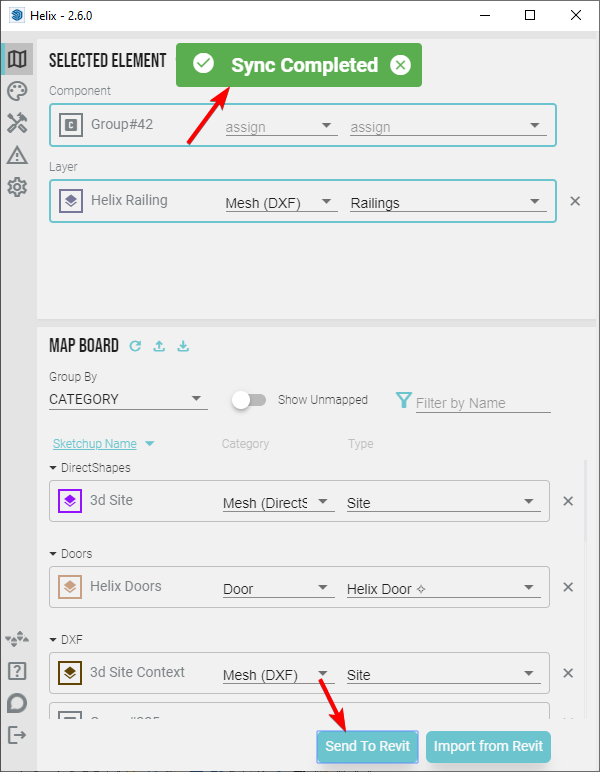600x772 pixels.
Task: Select the Helix Doors row name
Action: tap(126, 586)
